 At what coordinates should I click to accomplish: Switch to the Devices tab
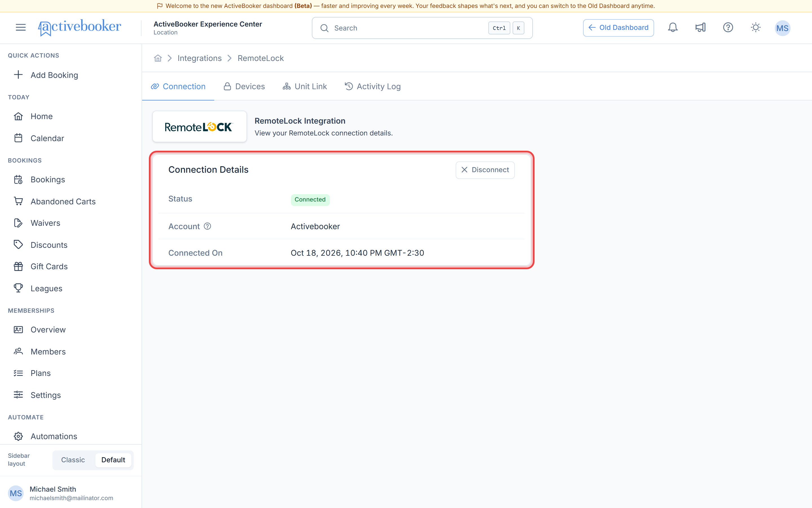tap(244, 86)
